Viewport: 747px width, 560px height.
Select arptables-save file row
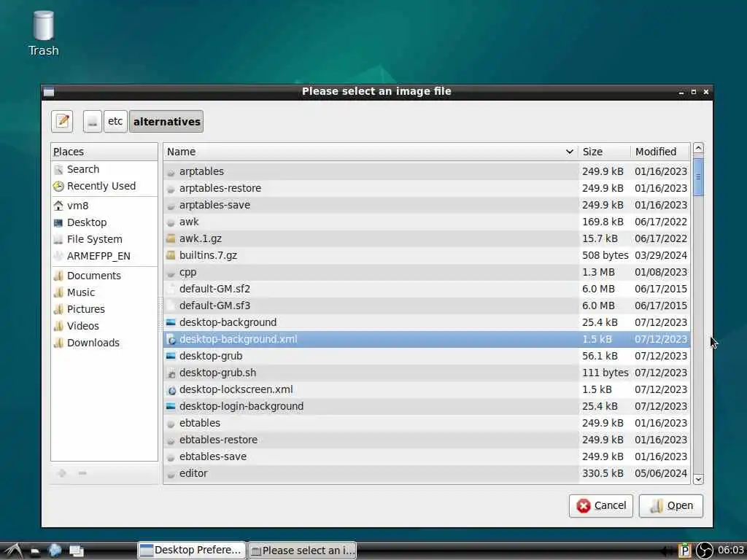(x=426, y=205)
